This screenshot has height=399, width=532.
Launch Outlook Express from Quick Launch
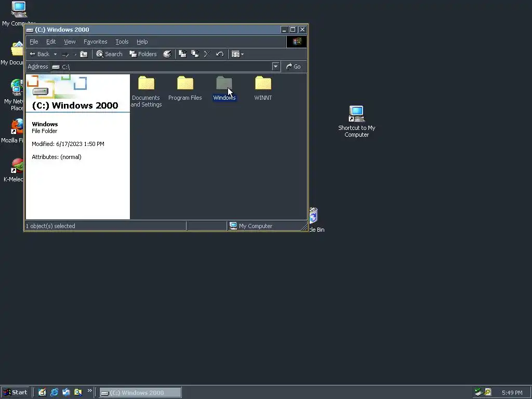point(66,393)
